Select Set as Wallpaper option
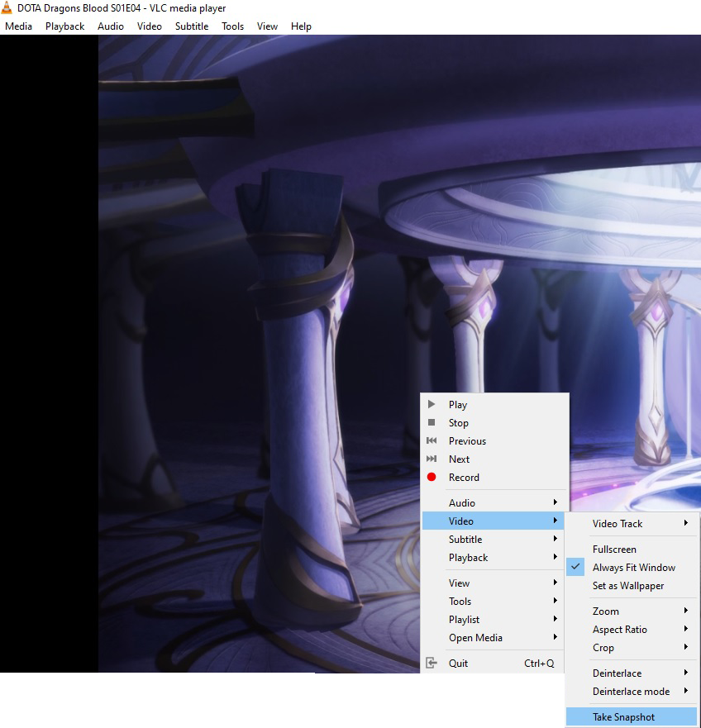This screenshot has height=728, width=701. [x=632, y=586]
